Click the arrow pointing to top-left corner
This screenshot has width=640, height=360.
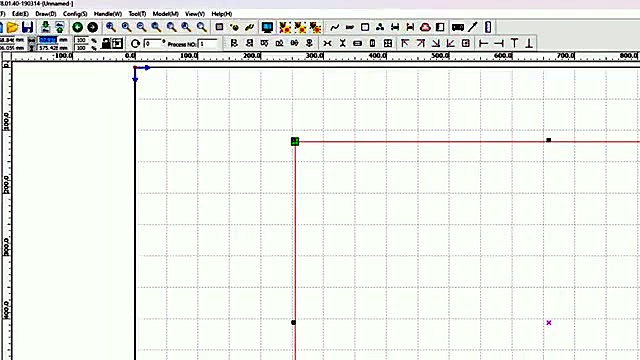coord(405,43)
